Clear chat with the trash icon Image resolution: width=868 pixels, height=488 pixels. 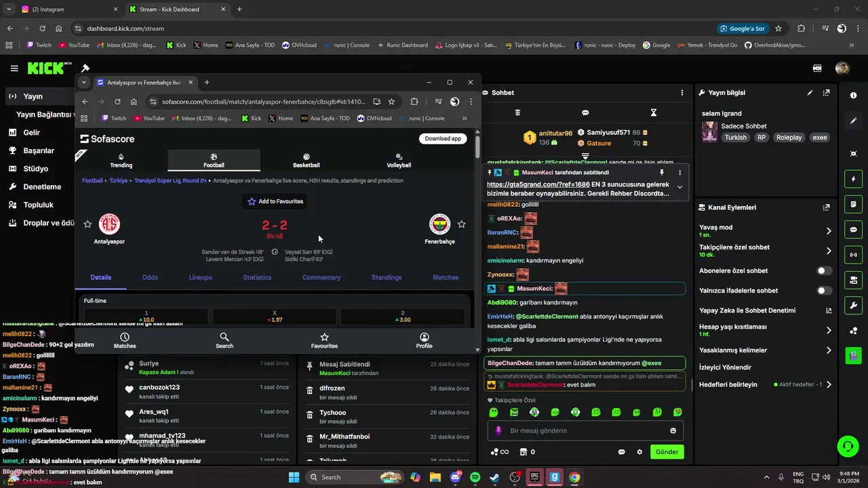517,113
